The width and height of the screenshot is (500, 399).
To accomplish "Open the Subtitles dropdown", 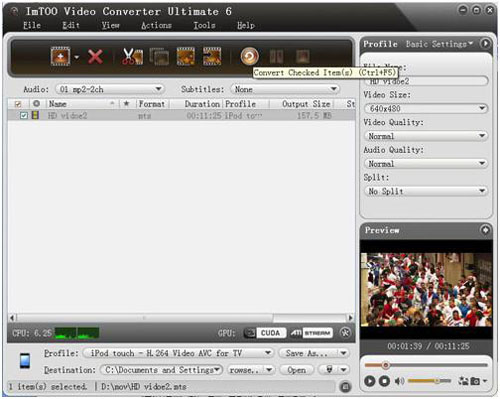I will click(285, 89).
